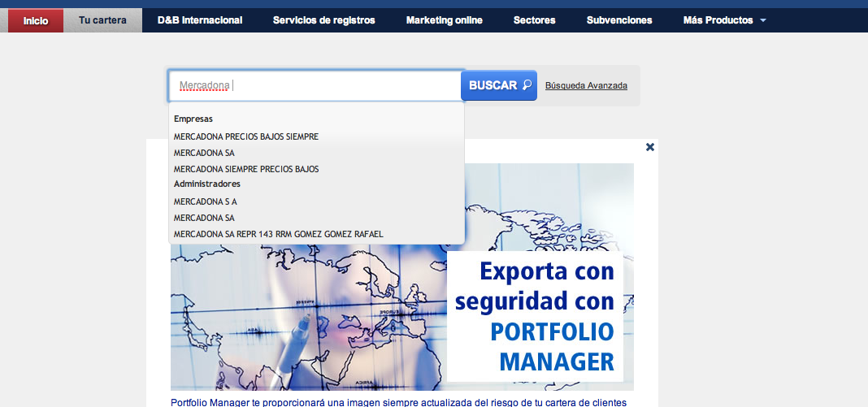Click the BUSCAR search button
This screenshot has height=407, width=868.
point(499,85)
